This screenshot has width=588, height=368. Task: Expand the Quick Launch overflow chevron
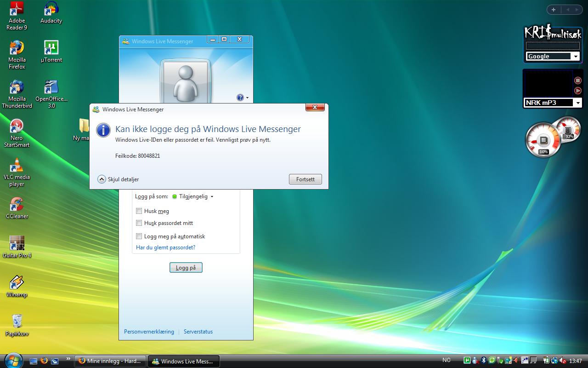[x=68, y=358]
